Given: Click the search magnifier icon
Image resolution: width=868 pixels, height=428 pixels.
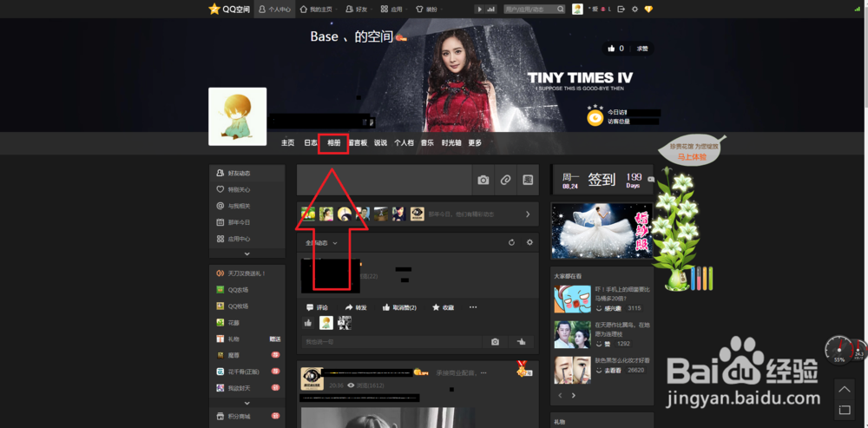Looking at the screenshot, I should click(561, 10).
